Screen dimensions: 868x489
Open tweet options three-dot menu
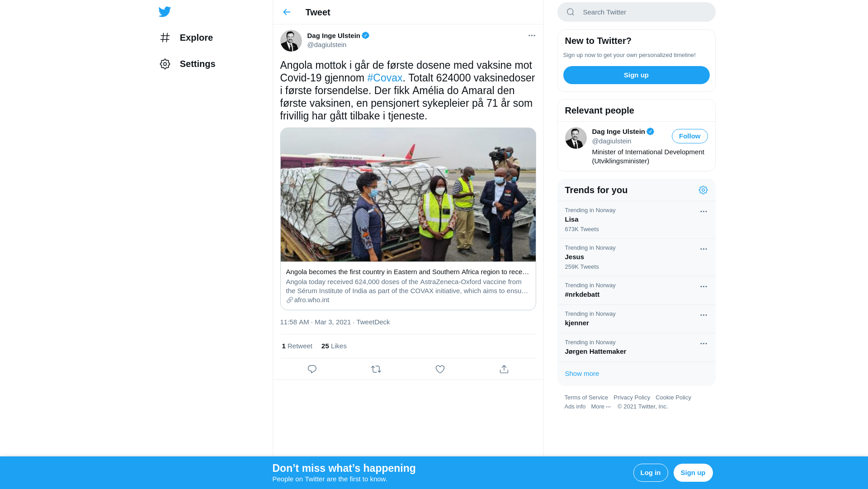click(x=532, y=35)
